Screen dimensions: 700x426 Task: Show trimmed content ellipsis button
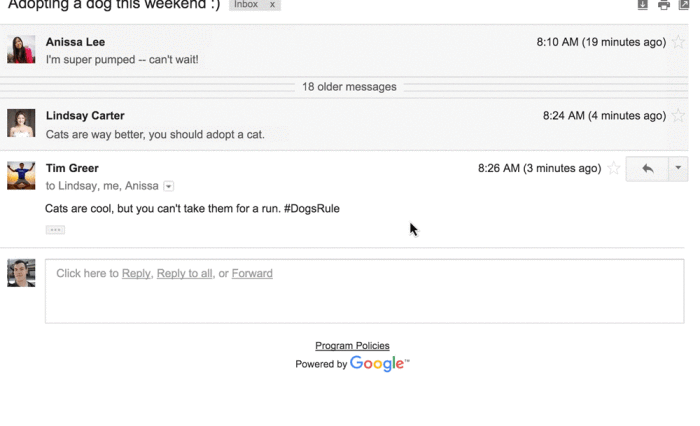[x=55, y=230]
